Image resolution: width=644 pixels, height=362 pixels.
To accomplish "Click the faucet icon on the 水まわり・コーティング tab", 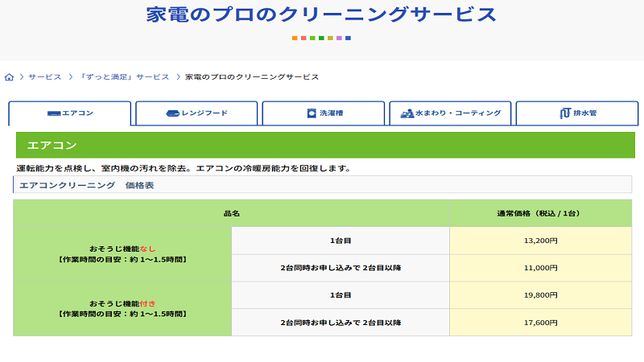I will pos(407,113).
